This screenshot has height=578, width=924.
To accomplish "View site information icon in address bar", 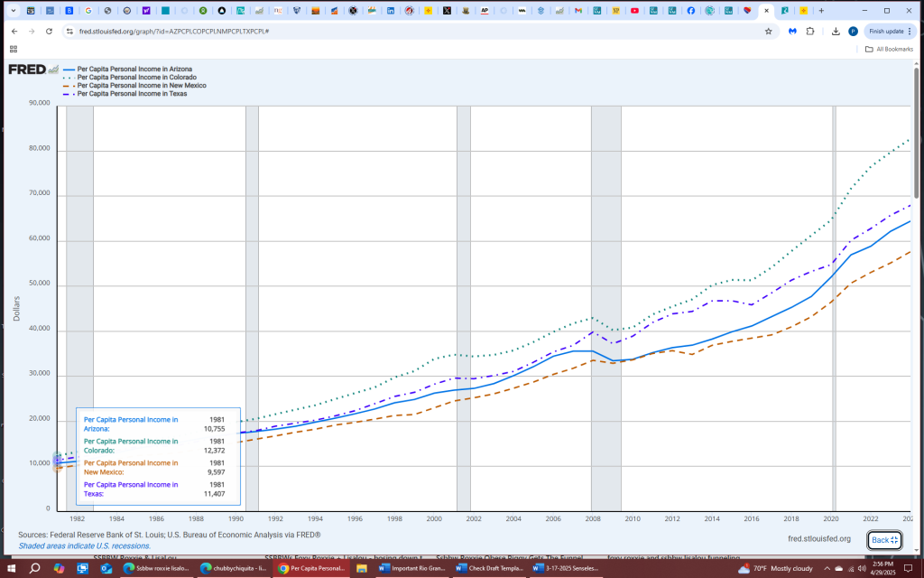I will 69,31.
